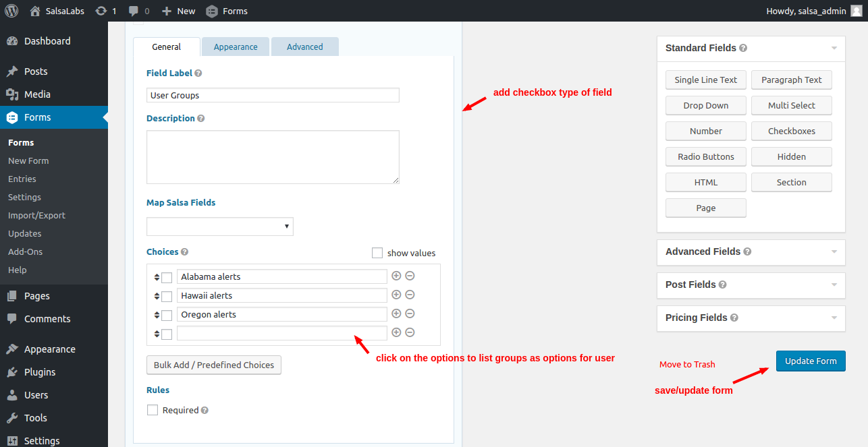Image resolution: width=868 pixels, height=447 pixels.
Task: Switch to the Advanced tab
Action: [305, 47]
